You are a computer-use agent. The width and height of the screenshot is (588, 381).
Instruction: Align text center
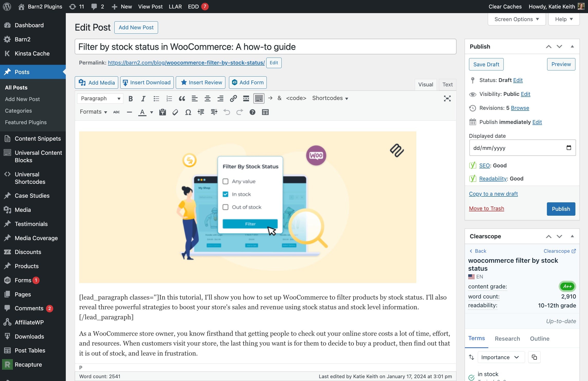coord(208,98)
